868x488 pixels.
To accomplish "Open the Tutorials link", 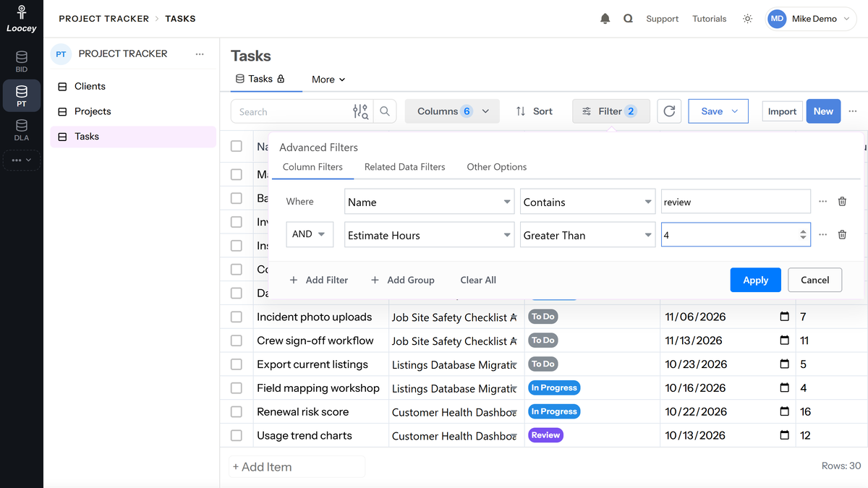I will pos(710,19).
